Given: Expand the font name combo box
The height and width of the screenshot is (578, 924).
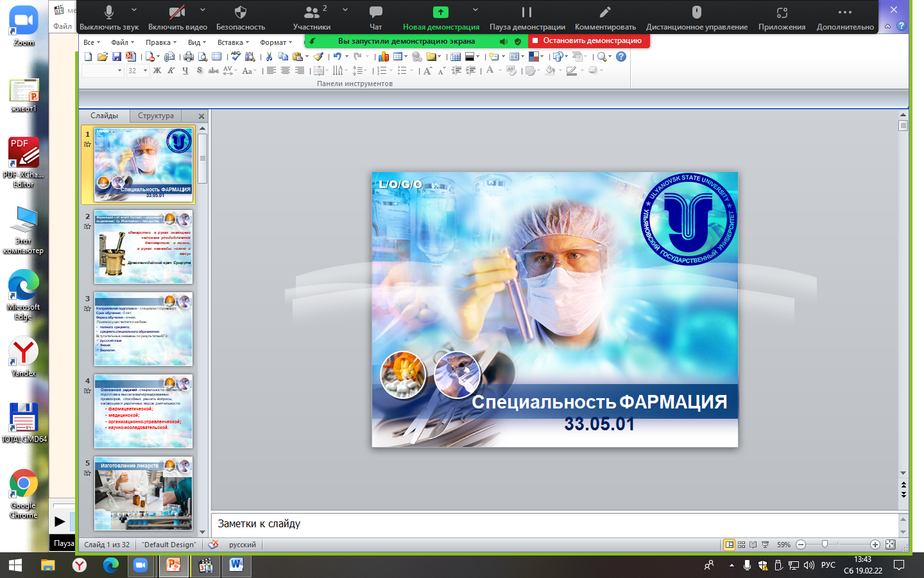Looking at the screenshot, I should 119,71.
